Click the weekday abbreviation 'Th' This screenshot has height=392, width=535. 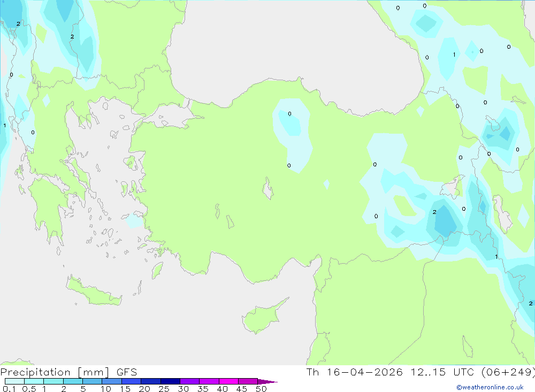click(x=312, y=372)
